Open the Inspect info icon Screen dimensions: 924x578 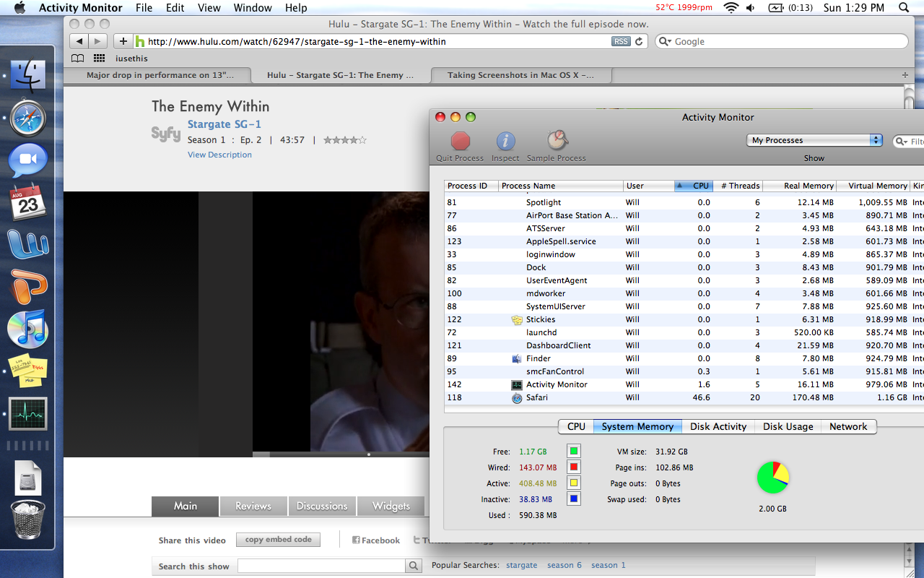(505, 141)
